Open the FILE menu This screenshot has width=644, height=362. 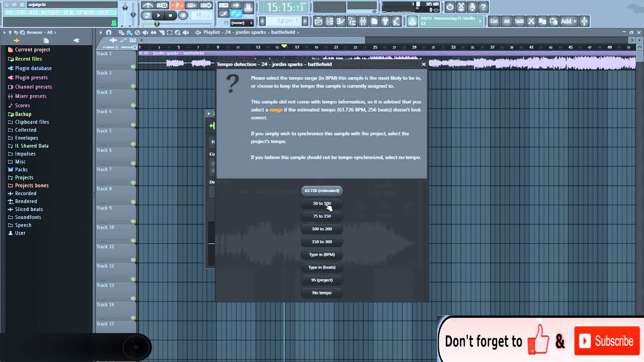point(9,13)
